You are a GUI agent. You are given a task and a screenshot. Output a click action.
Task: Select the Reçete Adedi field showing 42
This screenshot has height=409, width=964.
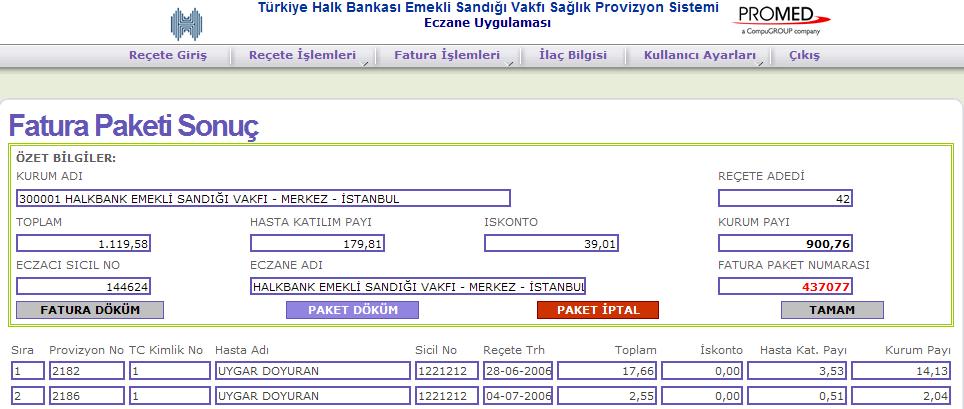coord(785,198)
